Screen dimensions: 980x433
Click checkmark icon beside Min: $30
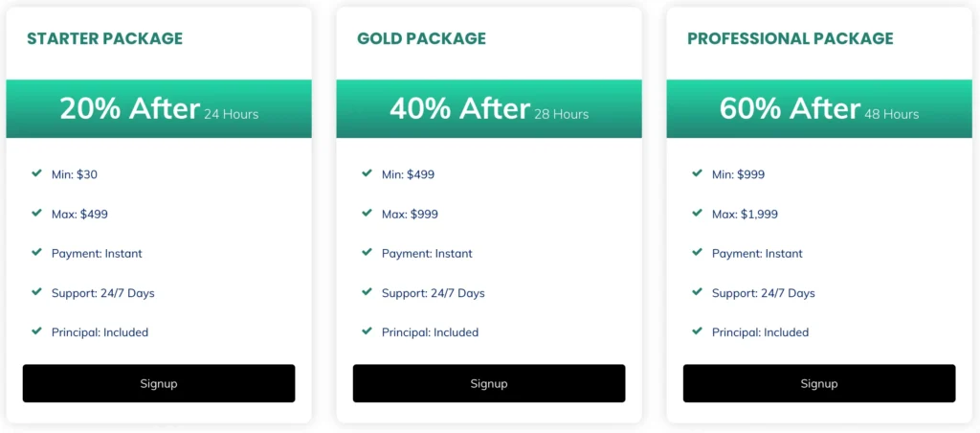tap(36, 173)
